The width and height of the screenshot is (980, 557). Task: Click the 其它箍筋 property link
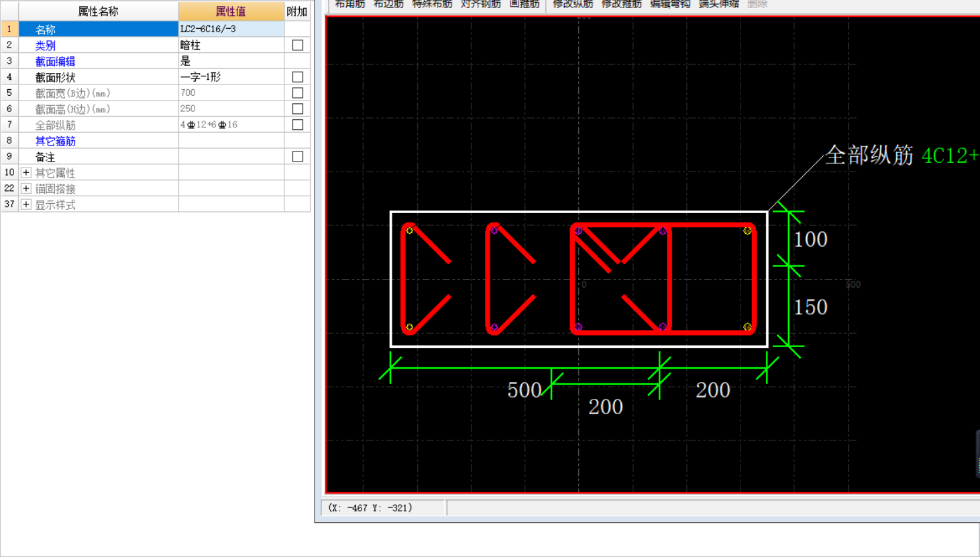click(x=55, y=141)
